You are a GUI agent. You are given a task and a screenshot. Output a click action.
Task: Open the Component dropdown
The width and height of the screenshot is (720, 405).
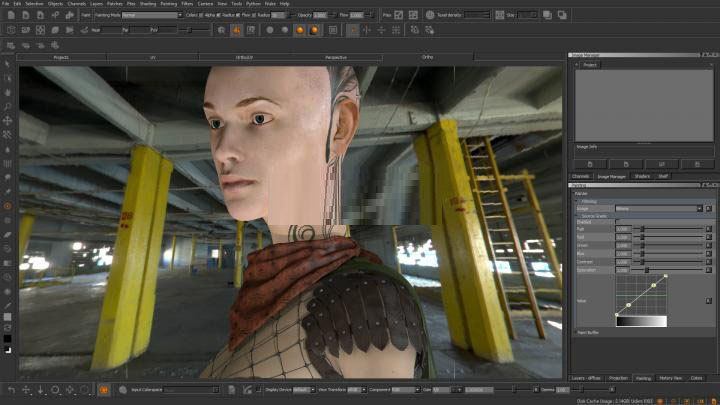coord(405,390)
